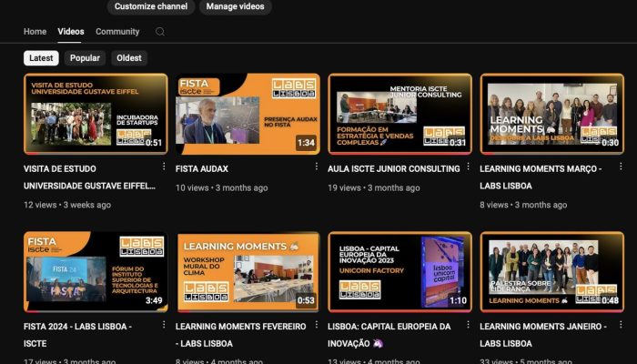Click the Manage videos button
This screenshot has width=637, height=364.
click(x=235, y=6)
